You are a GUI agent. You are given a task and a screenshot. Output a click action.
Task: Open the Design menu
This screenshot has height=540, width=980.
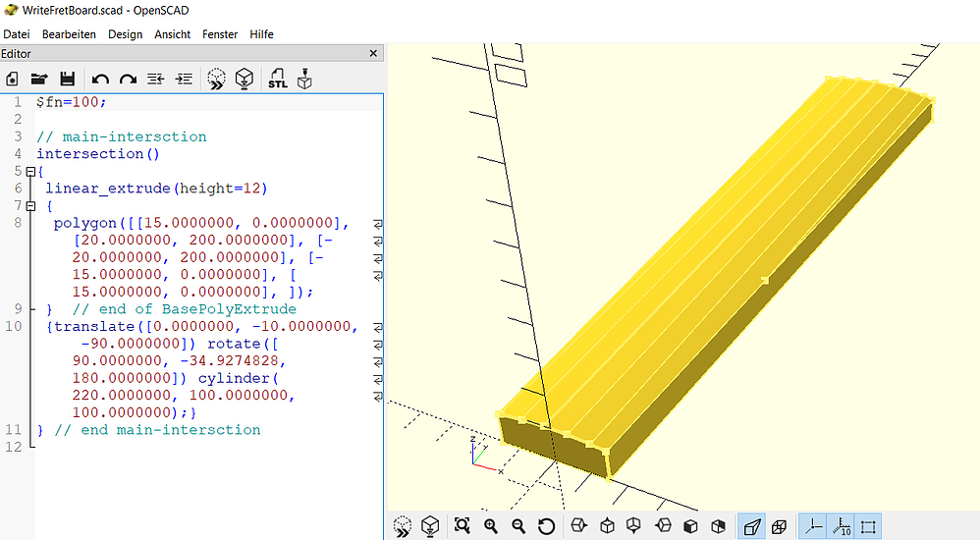pyautogui.click(x=125, y=34)
